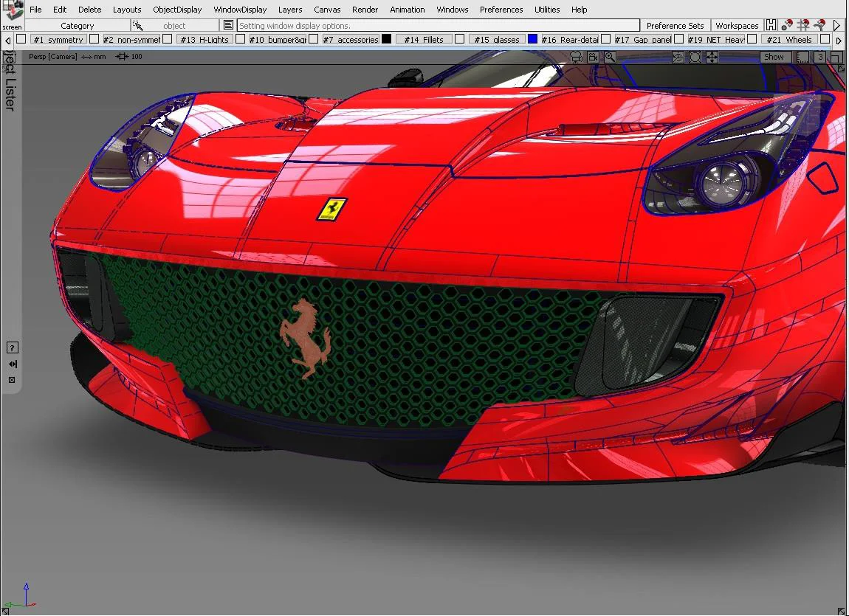The width and height of the screenshot is (849, 616).
Task: Click the Preference Sets button
Action: [676, 25]
